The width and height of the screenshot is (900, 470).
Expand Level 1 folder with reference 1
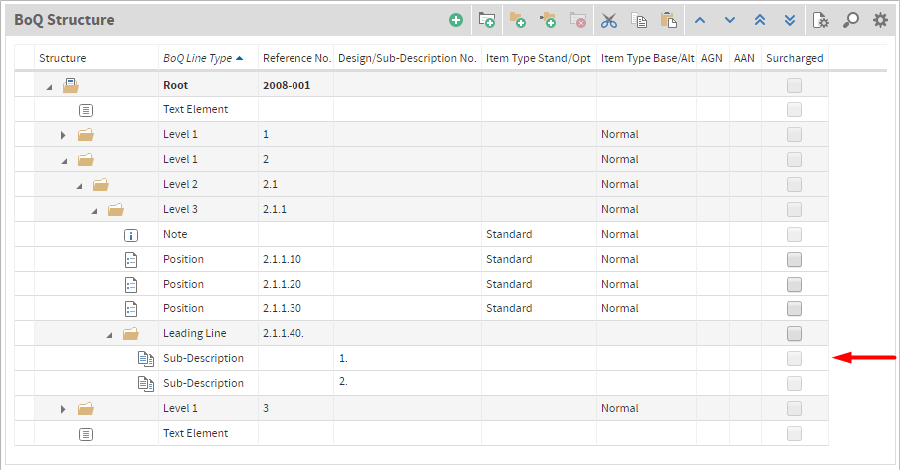click(63, 135)
